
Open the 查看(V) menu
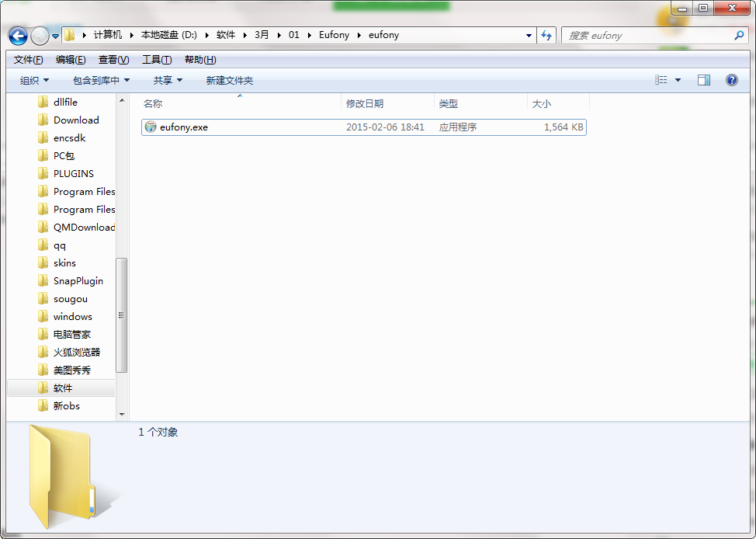[x=114, y=60]
